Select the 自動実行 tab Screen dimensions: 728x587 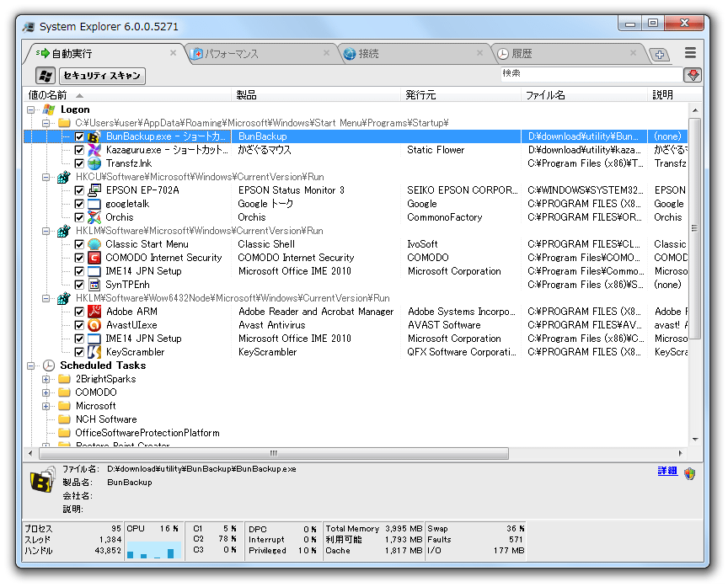click(x=105, y=54)
